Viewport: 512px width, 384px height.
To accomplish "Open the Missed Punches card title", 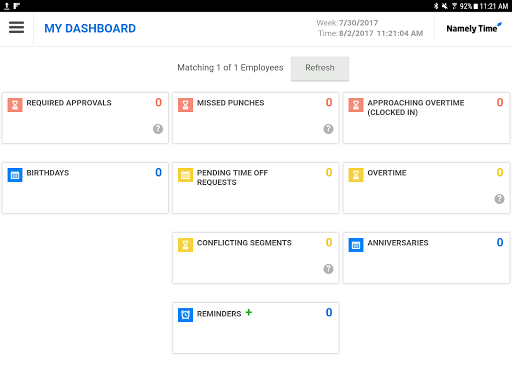I will [231, 103].
